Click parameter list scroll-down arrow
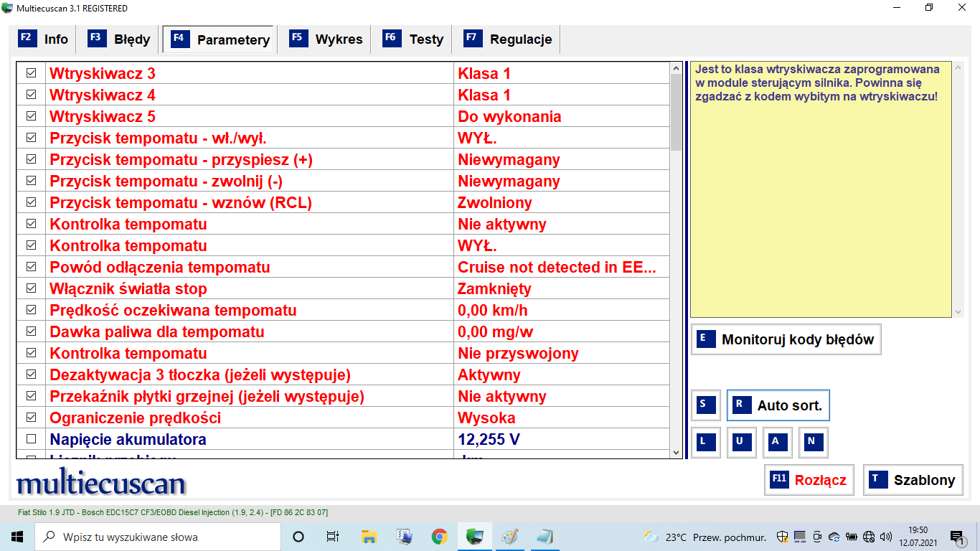980x551 pixels. pyautogui.click(x=676, y=453)
